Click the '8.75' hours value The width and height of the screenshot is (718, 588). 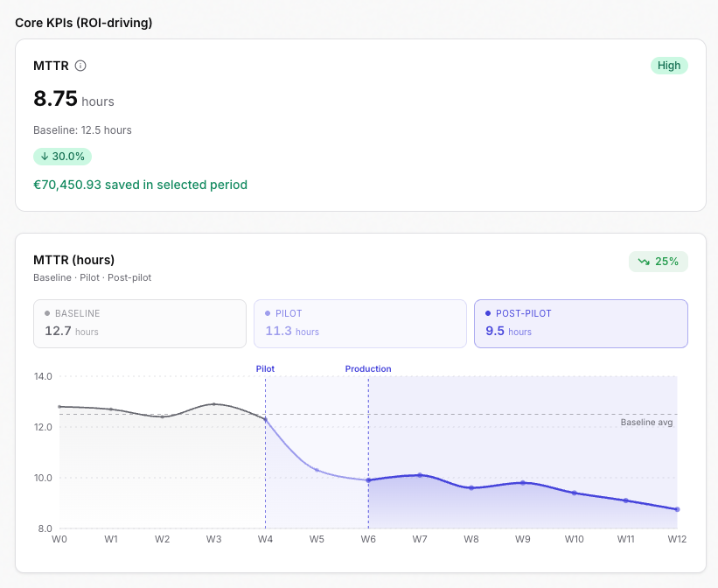[55, 99]
